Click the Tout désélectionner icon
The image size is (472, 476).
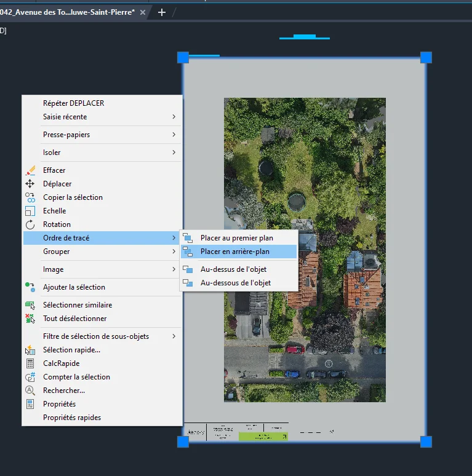click(x=30, y=319)
